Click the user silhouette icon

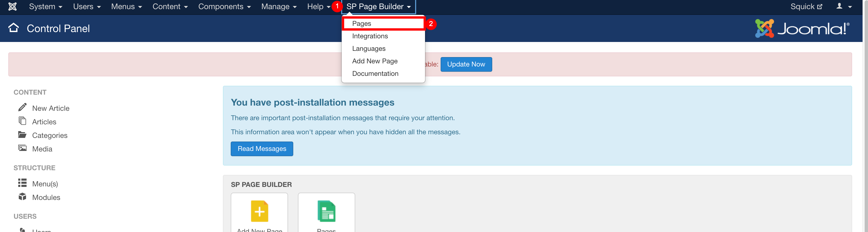839,6
